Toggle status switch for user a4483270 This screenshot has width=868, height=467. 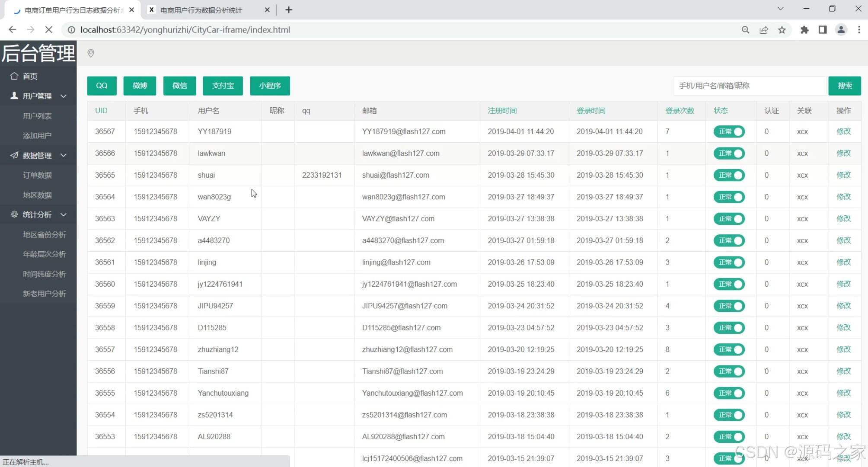coord(729,240)
